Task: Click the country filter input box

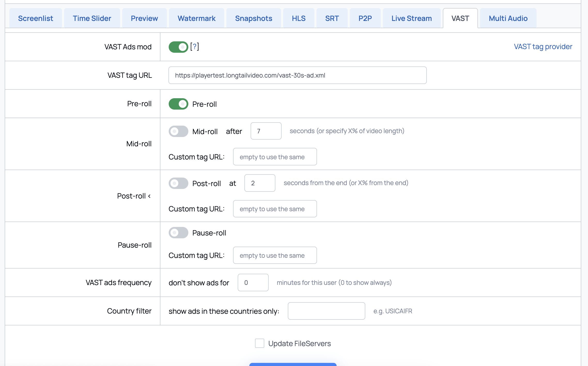Action: (326, 311)
